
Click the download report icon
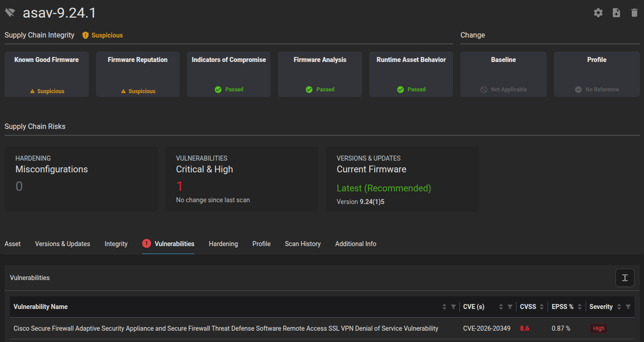pos(616,13)
